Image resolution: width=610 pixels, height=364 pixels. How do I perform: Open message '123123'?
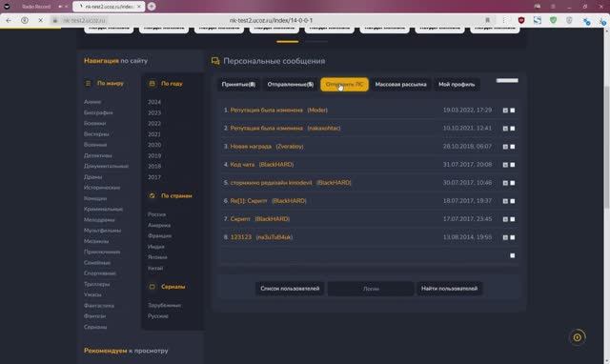[241, 237]
